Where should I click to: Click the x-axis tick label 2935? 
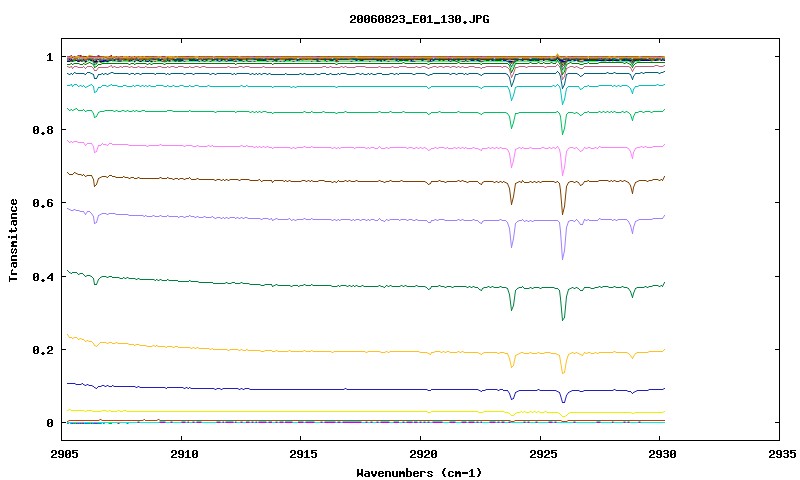[x=782, y=454]
